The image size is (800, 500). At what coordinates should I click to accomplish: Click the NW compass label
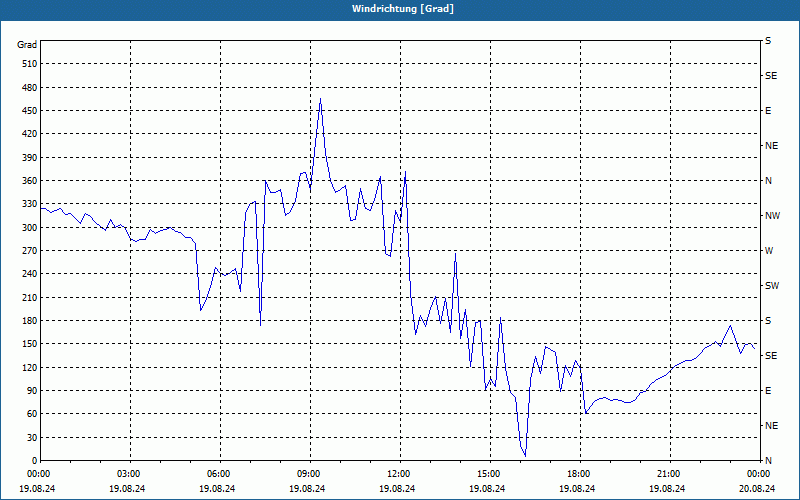(772, 216)
